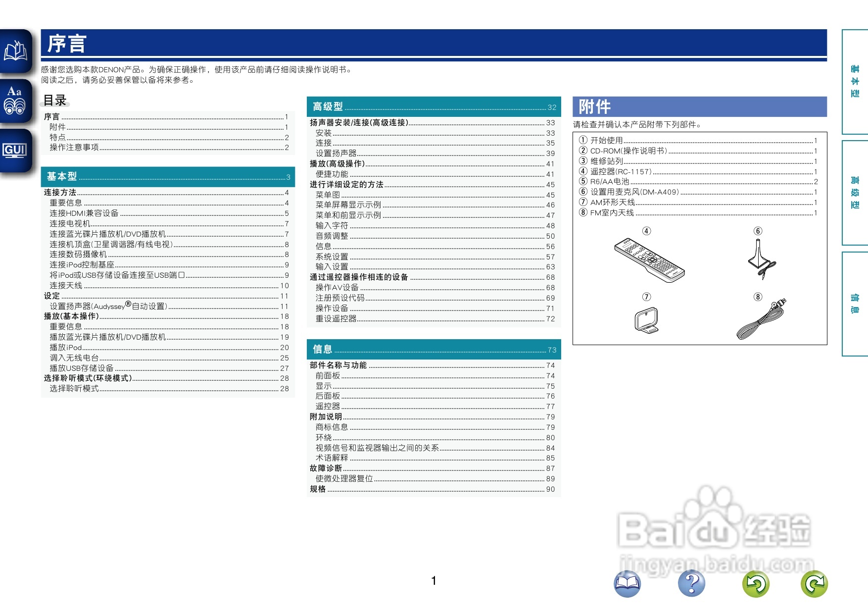This screenshot has height=614, width=868.
Task: Open 输入字符 entry
Action: tap(435, 226)
